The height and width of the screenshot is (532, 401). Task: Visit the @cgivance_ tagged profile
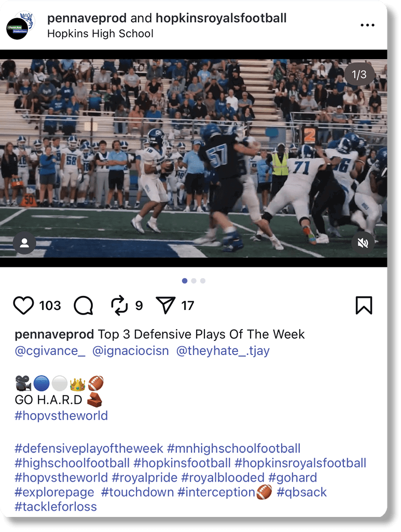coord(50,350)
